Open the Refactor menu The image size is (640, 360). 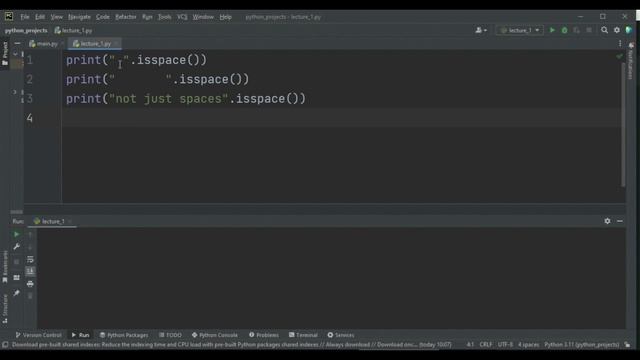coord(126,17)
